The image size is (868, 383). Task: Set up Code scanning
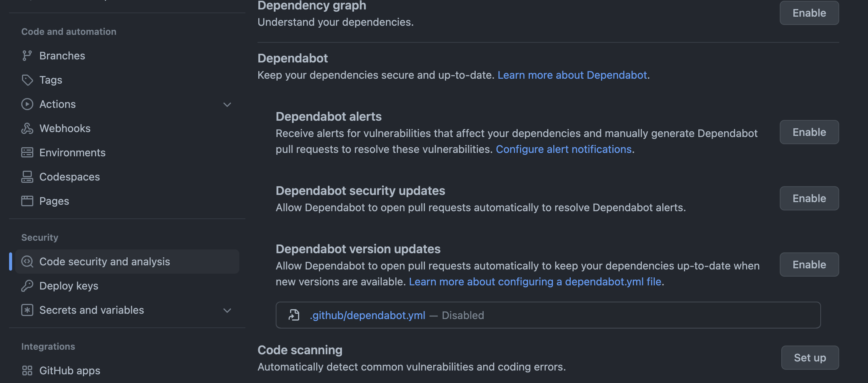coord(810,358)
